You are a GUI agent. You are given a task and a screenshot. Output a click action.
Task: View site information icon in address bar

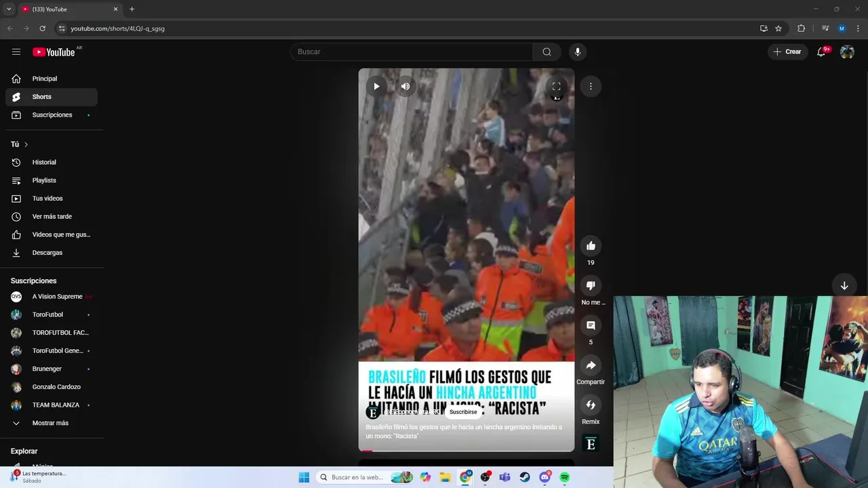62,28
